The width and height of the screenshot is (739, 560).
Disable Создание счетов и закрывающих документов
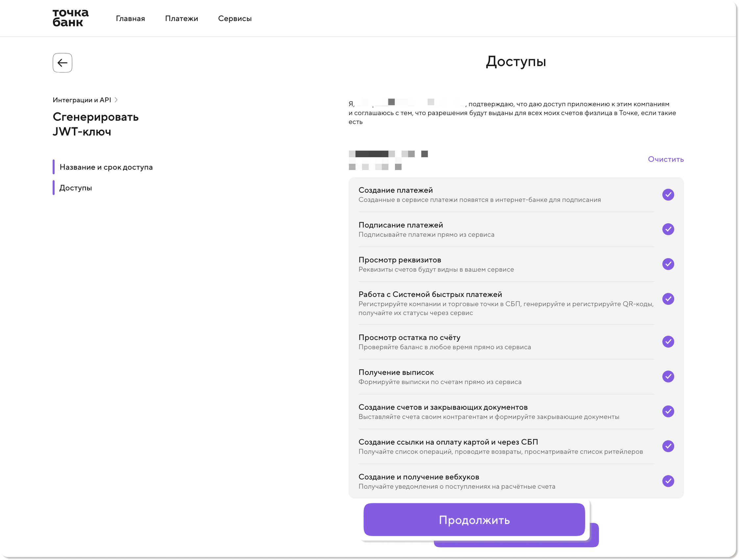tap(668, 411)
